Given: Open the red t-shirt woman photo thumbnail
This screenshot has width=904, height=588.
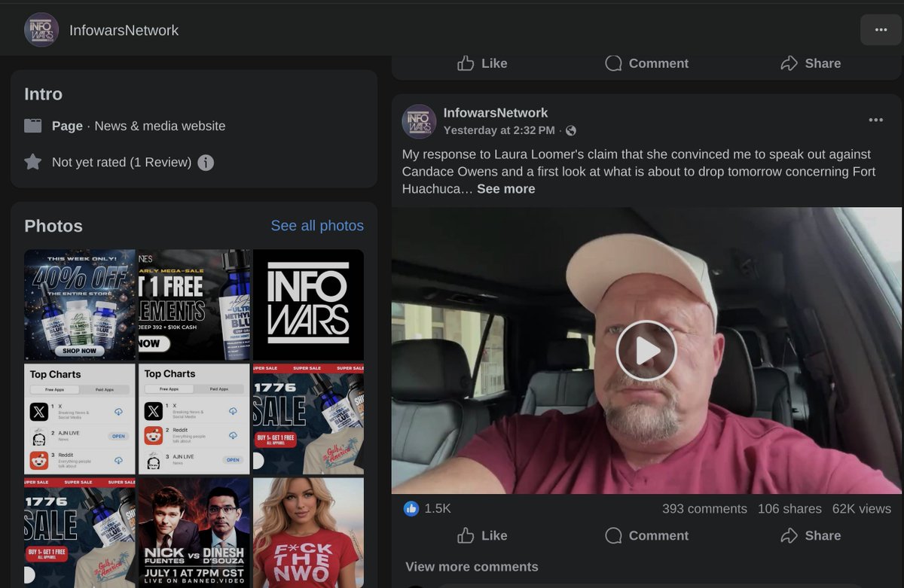Looking at the screenshot, I should pyautogui.click(x=308, y=532).
